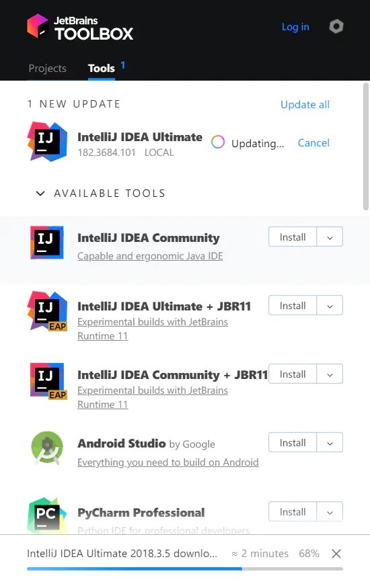Screen dimensions: 370x588
Task: Open the settings hexagon icon
Action: [336, 27]
